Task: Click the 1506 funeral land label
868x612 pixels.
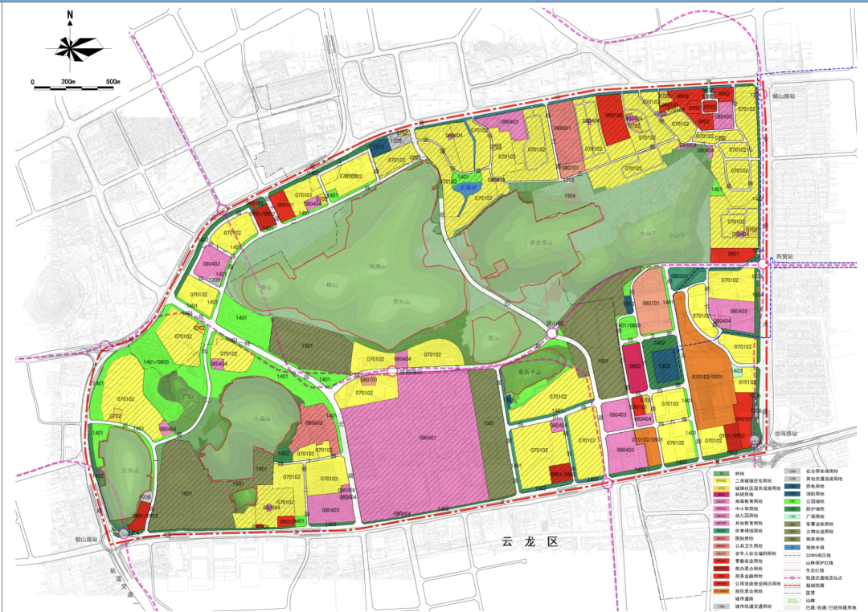Action: 570,195
